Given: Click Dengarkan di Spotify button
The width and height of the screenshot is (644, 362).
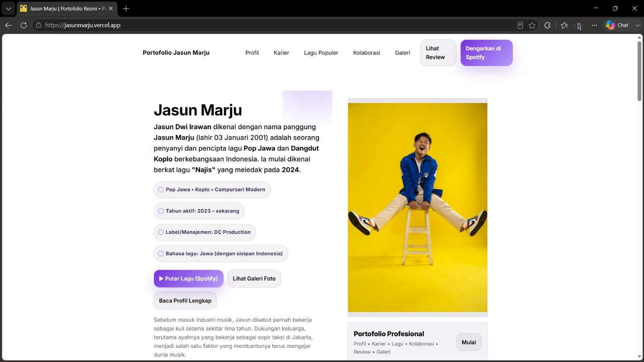Looking at the screenshot, I should click(487, 53).
